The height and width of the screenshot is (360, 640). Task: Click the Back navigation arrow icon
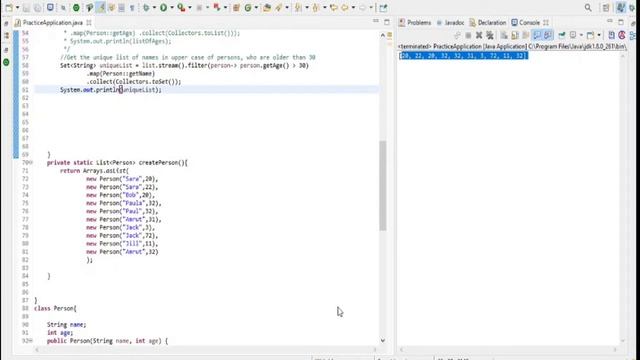[x=345, y=8]
